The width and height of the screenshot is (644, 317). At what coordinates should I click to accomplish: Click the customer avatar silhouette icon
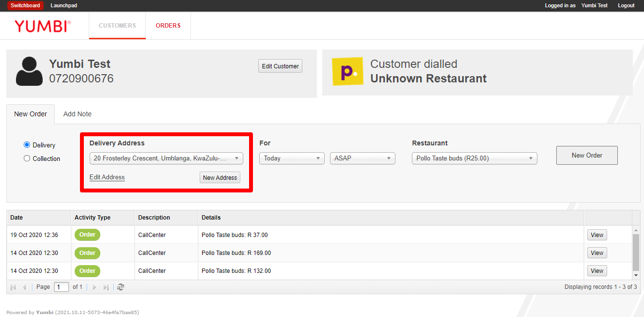coord(30,72)
